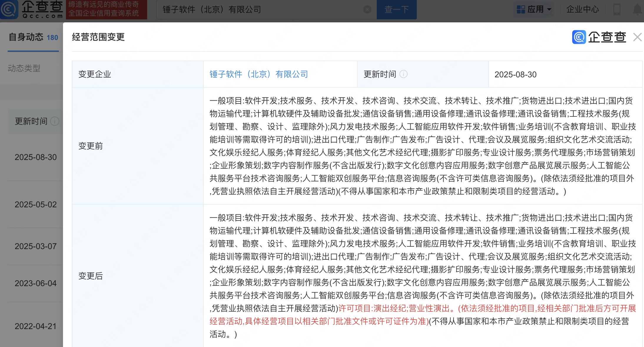644x347 pixels.
Task: Select the 2023-06-04 update record
Action: 36,283
